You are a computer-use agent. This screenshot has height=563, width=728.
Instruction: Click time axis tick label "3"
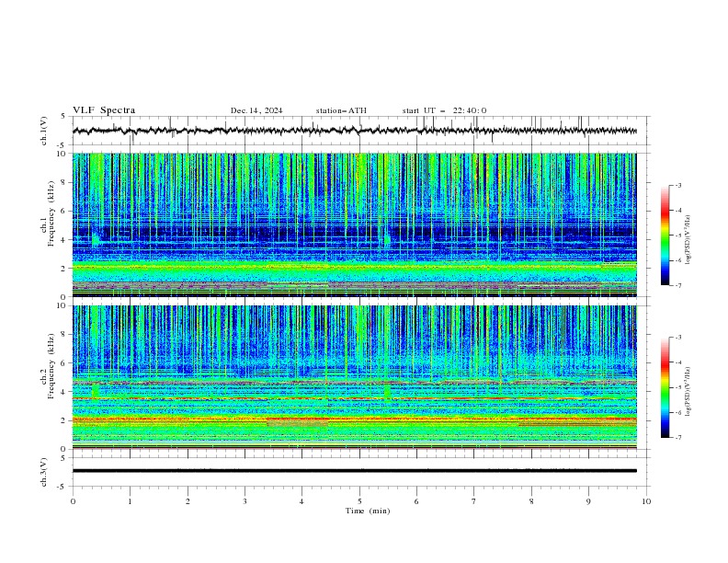[245, 501]
